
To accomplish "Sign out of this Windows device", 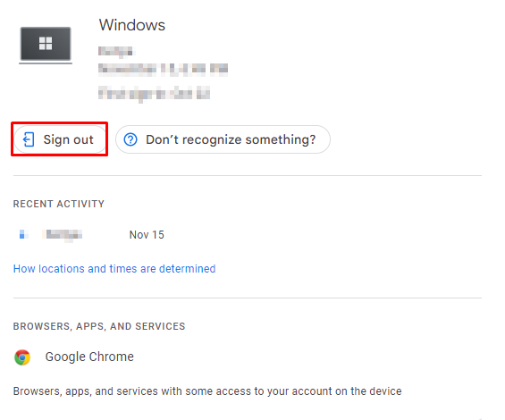I will [60, 139].
